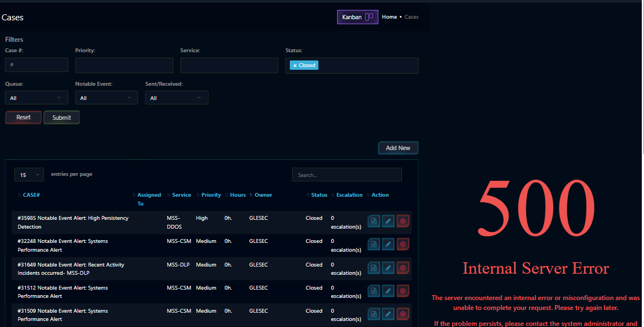The height and width of the screenshot is (327, 644).
Task: Edit case #31512 with pencil icon
Action: point(388,291)
